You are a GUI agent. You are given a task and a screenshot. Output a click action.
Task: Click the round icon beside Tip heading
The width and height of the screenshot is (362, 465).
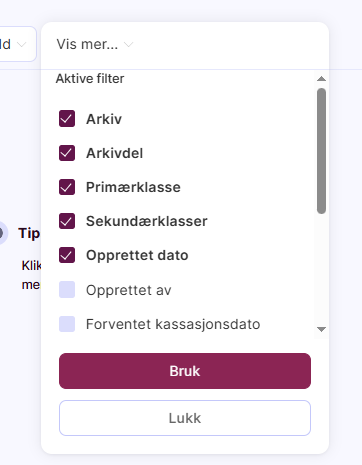pyautogui.click(x=1, y=233)
